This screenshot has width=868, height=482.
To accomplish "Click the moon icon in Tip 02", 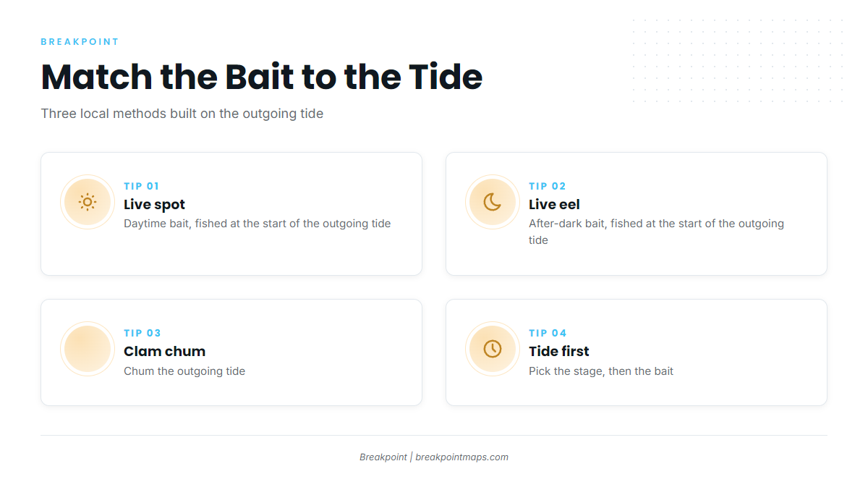I will (493, 202).
